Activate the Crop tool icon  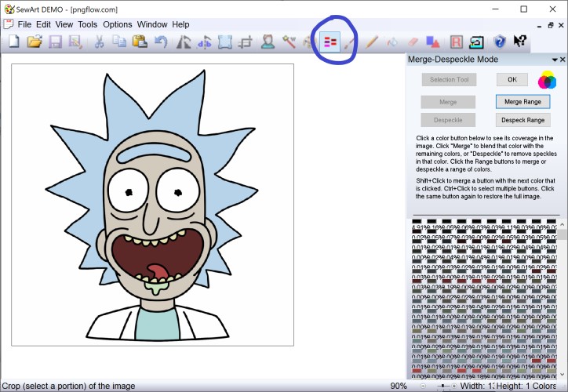point(246,42)
